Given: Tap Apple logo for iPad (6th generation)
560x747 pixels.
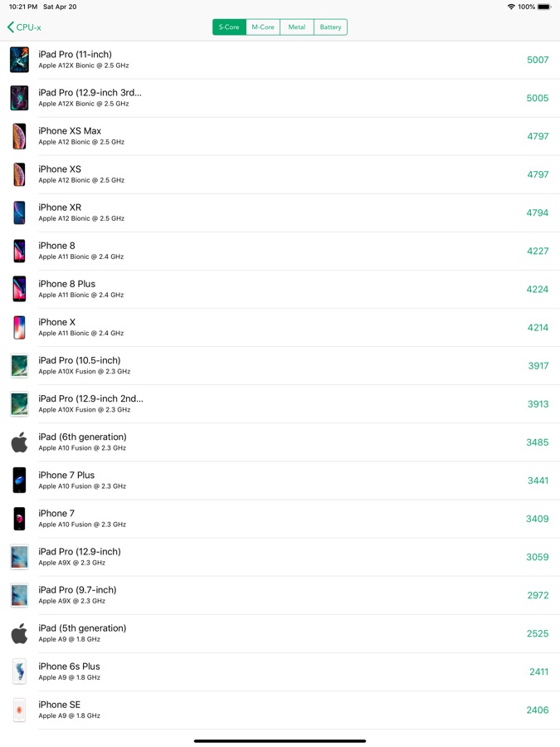Looking at the screenshot, I should point(19,442).
